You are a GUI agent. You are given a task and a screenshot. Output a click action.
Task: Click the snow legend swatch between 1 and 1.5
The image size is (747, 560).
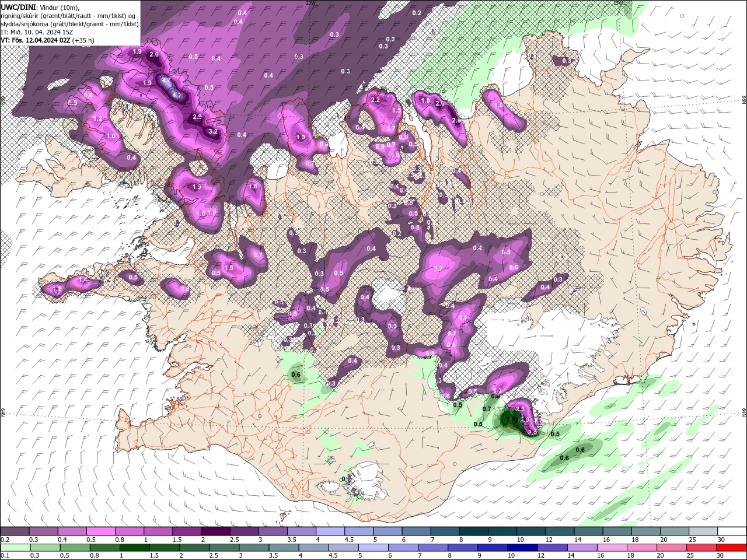click(158, 531)
